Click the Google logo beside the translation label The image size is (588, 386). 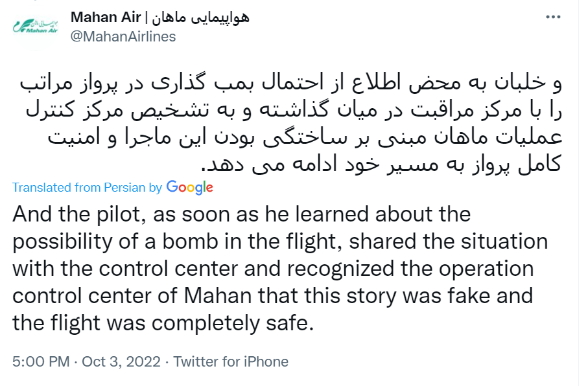(x=189, y=188)
